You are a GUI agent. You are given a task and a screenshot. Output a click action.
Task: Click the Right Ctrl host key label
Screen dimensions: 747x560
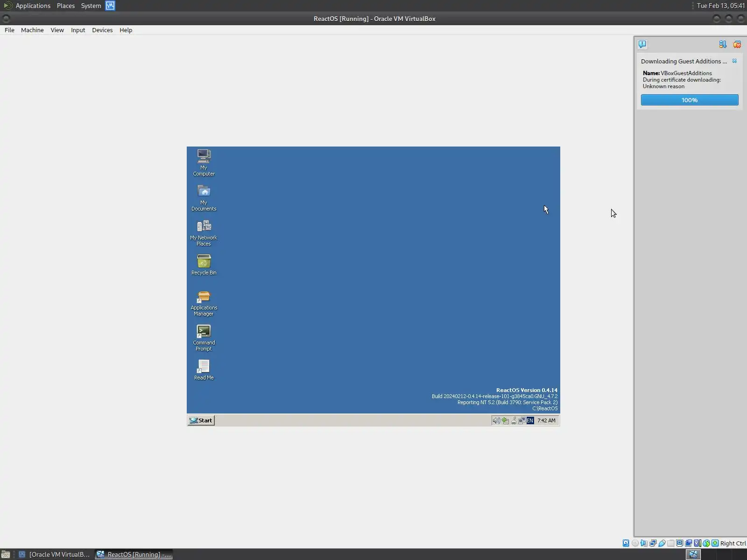click(733, 543)
